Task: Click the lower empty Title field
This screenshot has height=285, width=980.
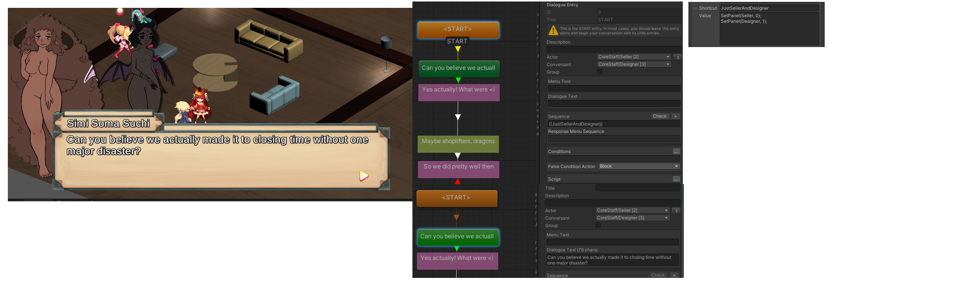Action: point(638,188)
